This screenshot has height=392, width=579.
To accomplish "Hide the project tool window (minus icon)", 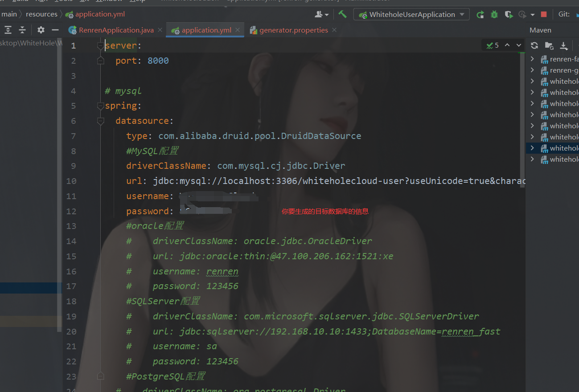I will 55,30.
